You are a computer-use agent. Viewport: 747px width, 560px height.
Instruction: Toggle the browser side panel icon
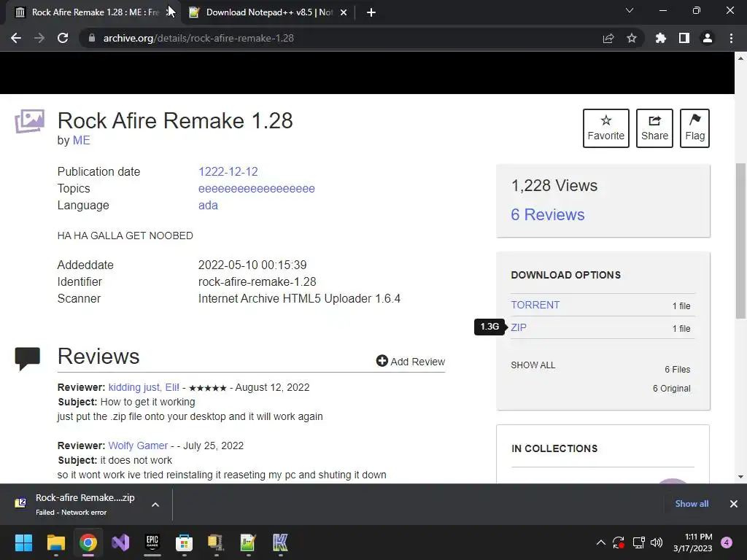(x=684, y=38)
